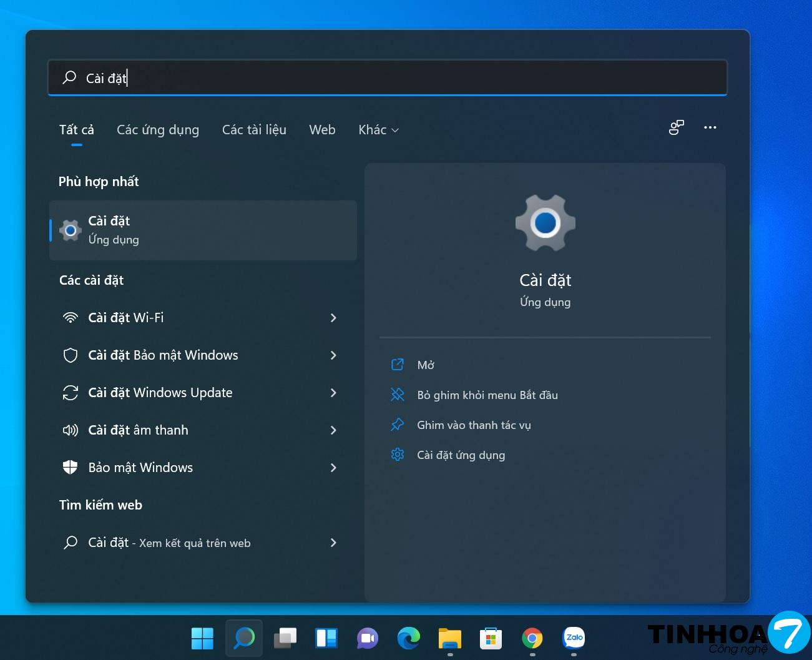Open the Cài đặt app best match result

tap(202, 230)
